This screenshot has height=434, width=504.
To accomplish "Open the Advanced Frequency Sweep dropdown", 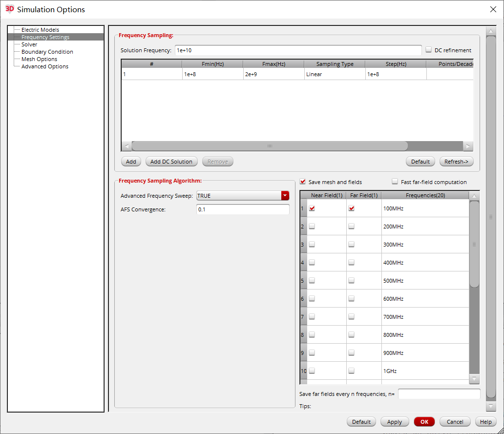I will coord(285,195).
